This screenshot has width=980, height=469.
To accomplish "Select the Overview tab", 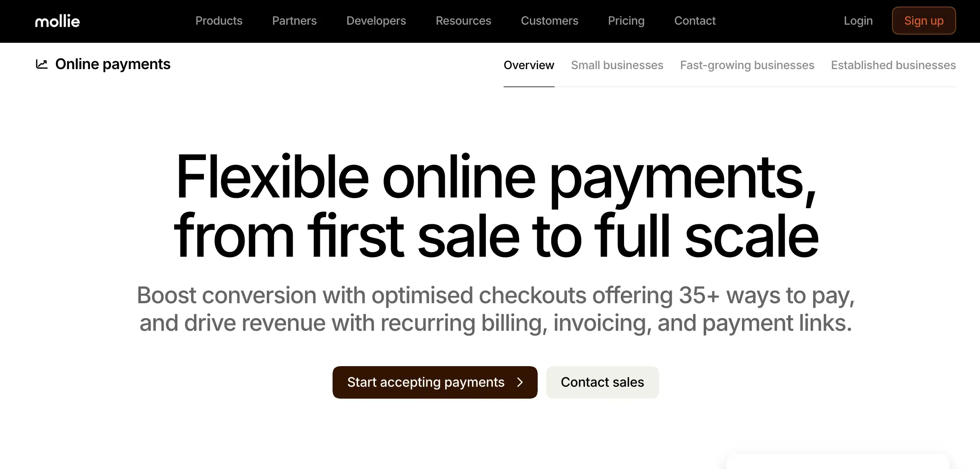I will click(529, 65).
